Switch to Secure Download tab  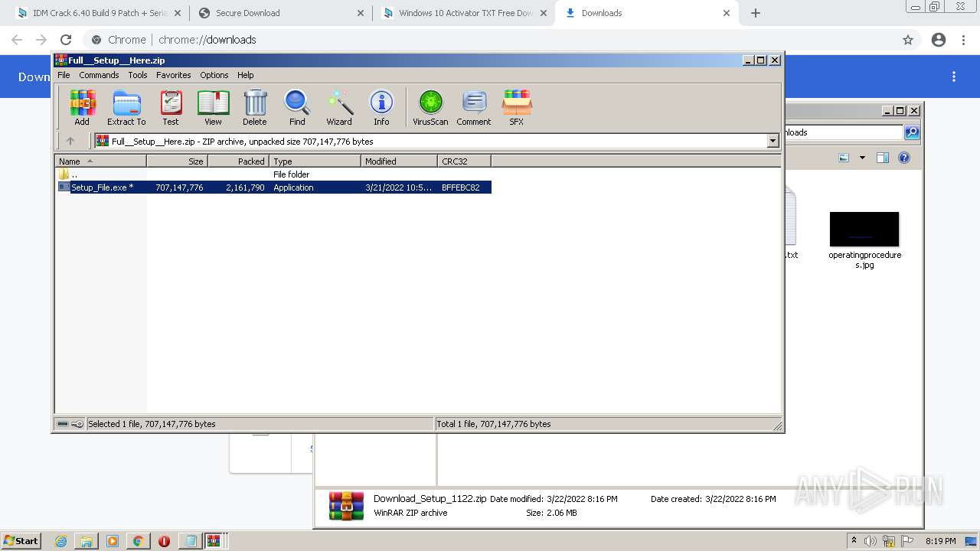pyautogui.click(x=280, y=13)
